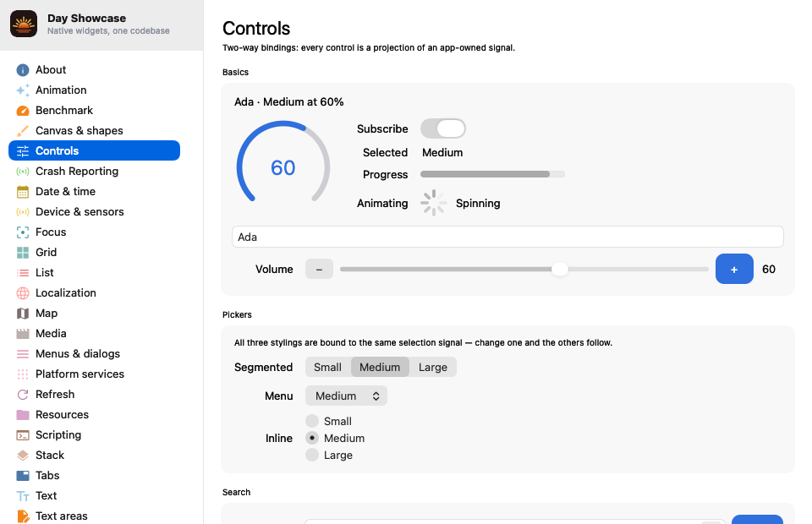812x524 pixels.
Task: Open the Medium menu picker dropdown
Action: [x=346, y=396]
